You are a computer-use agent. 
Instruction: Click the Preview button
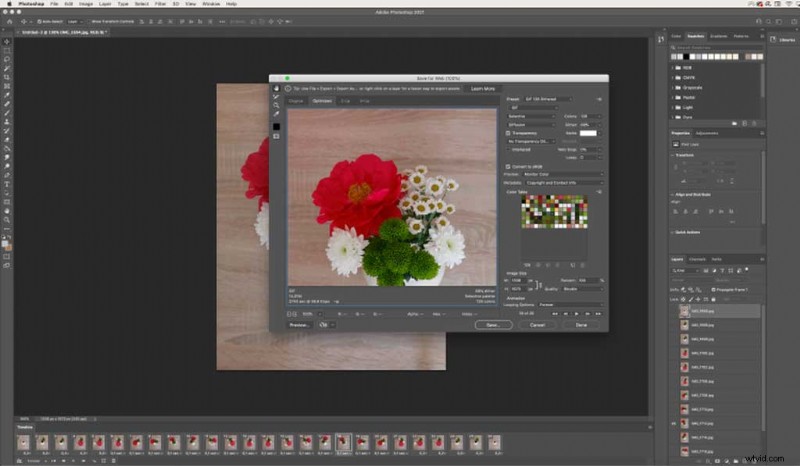(299, 325)
